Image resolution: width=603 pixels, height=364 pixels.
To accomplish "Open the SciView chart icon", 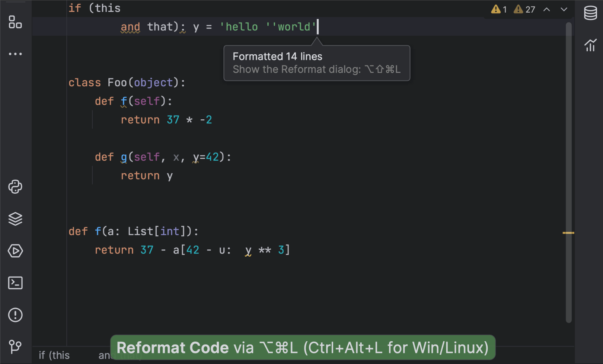I will [x=590, y=45].
